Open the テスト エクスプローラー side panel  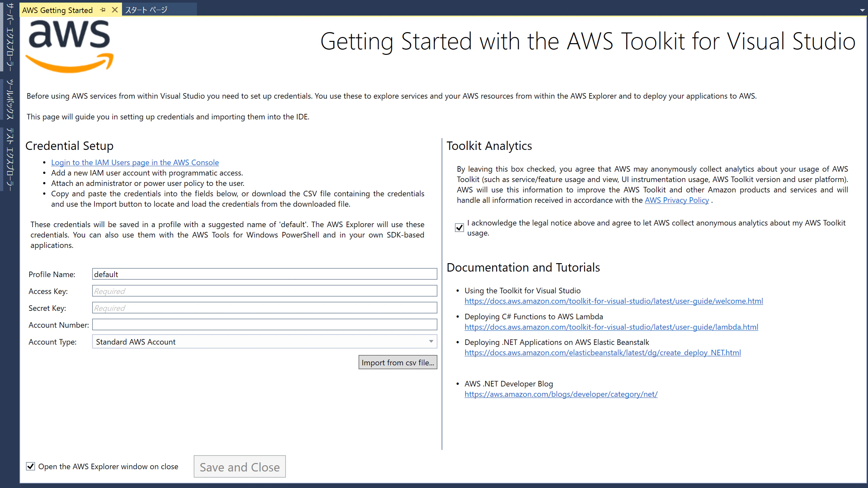(10, 159)
